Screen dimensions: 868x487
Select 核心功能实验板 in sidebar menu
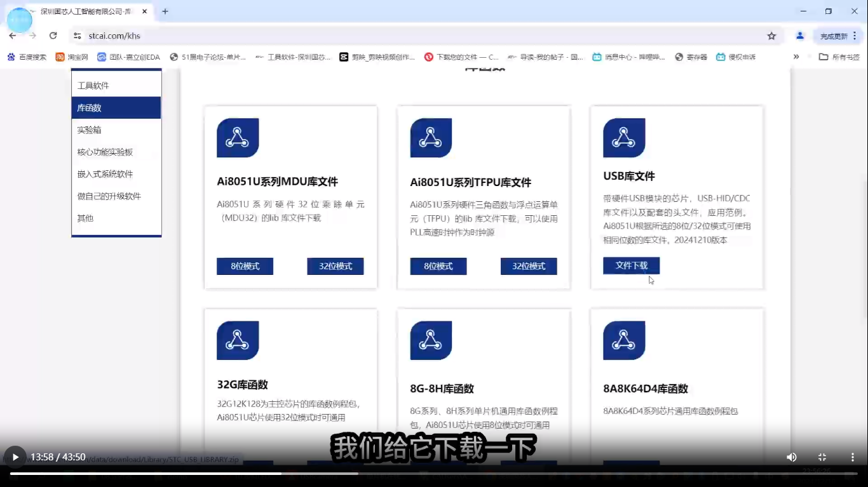116,152
